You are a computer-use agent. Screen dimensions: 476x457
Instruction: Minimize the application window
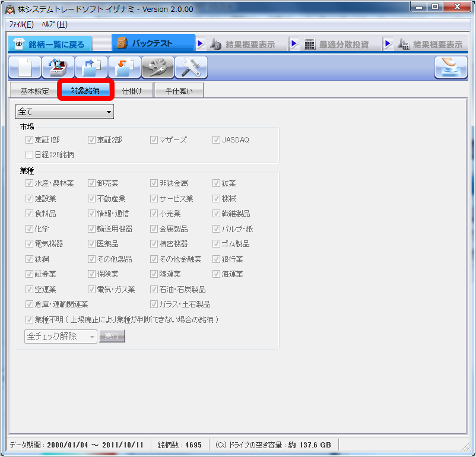point(419,7)
